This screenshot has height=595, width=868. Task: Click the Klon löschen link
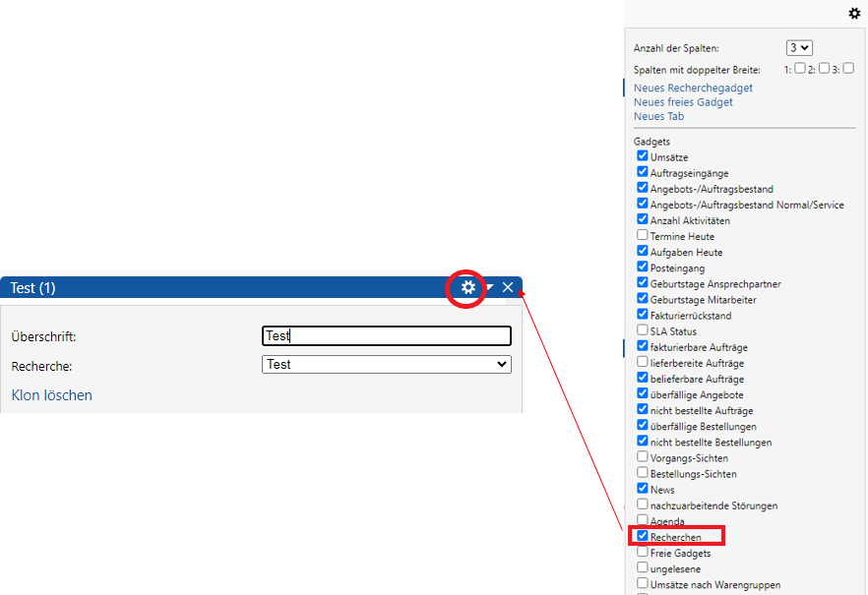tap(51, 394)
